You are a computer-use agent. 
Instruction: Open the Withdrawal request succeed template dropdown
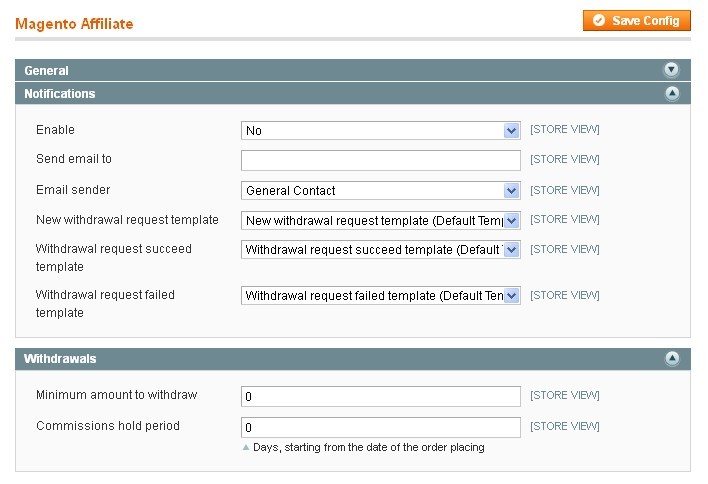(x=381, y=250)
